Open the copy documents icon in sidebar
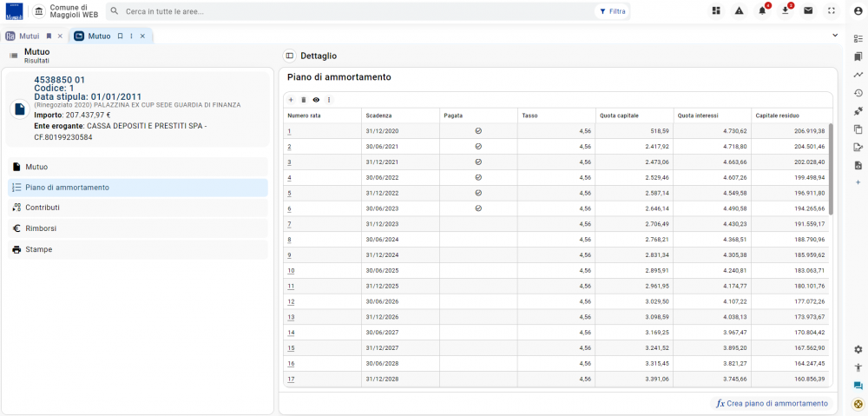This screenshot has width=868, height=416. tap(858, 129)
